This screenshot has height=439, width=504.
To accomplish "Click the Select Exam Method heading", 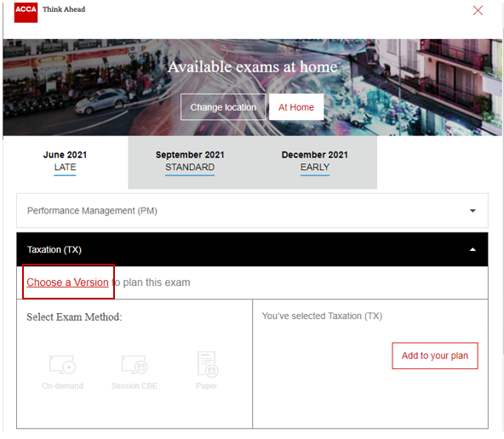I will (74, 317).
